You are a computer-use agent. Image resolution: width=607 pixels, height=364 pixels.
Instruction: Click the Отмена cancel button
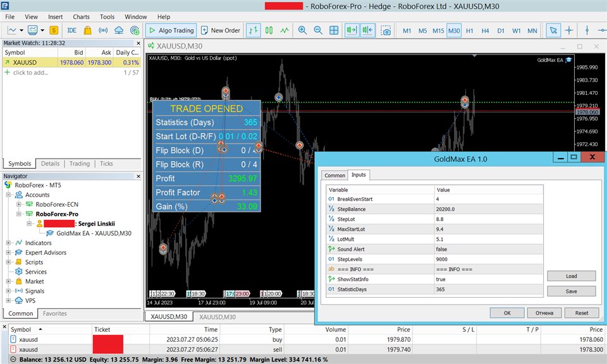coord(544,313)
